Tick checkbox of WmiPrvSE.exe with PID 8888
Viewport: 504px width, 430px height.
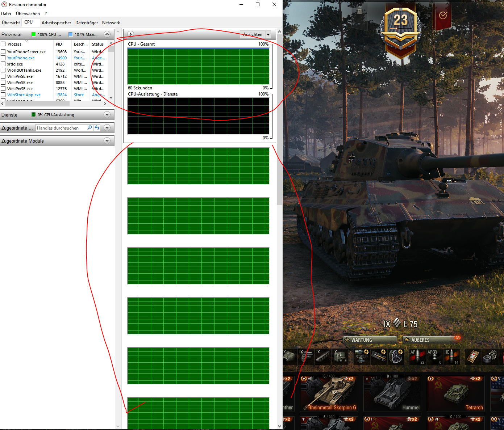coord(3,83)
